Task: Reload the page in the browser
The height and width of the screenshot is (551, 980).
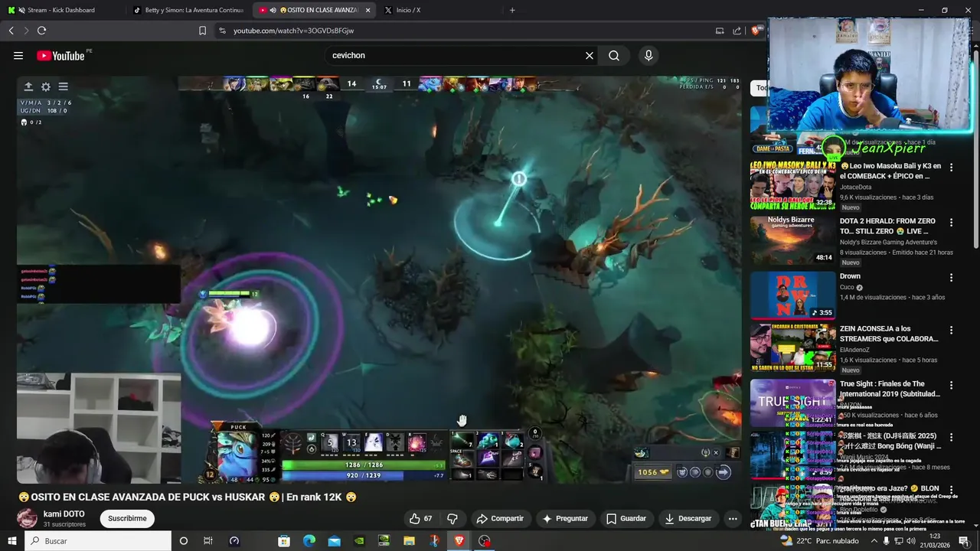Action: [x=41, y=31]
